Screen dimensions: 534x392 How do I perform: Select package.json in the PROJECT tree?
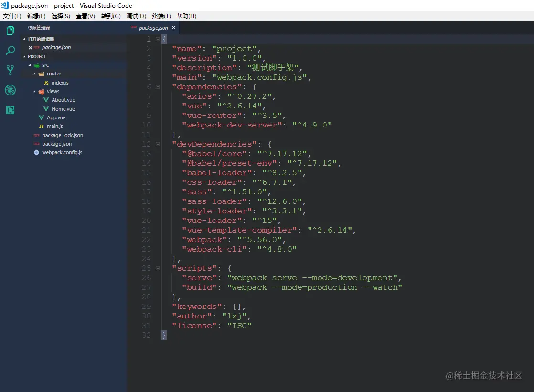[x=57, y=144]
